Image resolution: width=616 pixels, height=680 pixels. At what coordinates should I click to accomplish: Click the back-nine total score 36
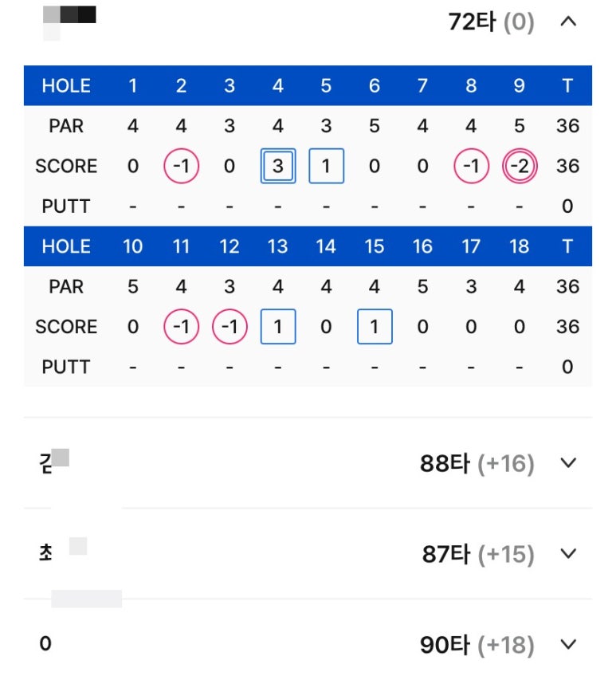click(x=567, y=327)
